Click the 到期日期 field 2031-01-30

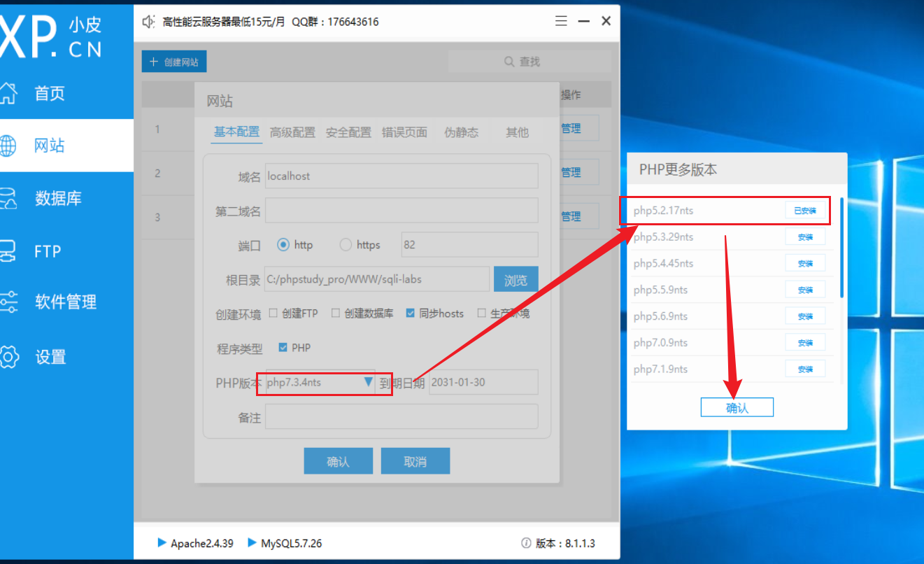484,382
